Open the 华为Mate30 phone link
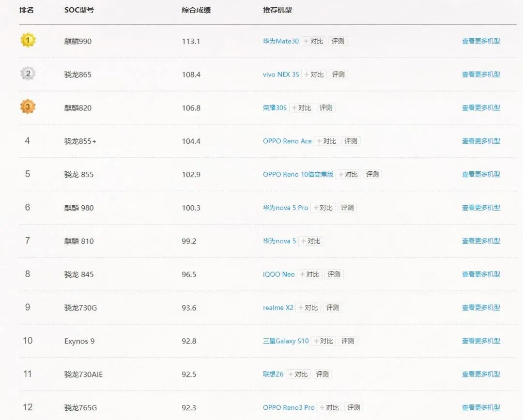Viewport: 523px width, 420px height. tap(280, 41)
